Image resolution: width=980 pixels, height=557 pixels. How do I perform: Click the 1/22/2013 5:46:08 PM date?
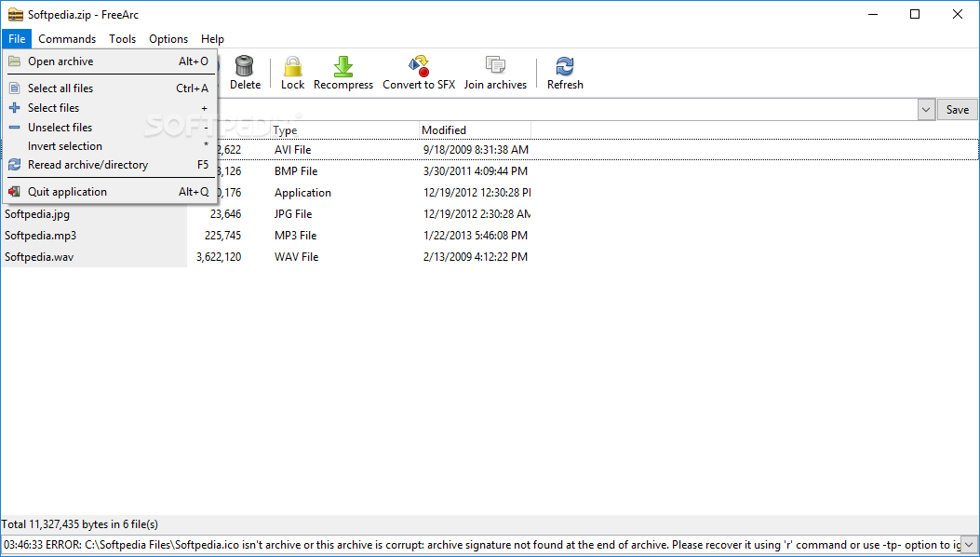[x=475, y=236]
